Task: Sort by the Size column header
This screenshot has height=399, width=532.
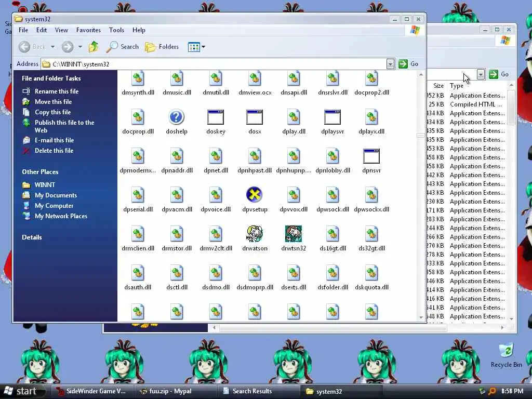Action: click(x=438, y=86)
